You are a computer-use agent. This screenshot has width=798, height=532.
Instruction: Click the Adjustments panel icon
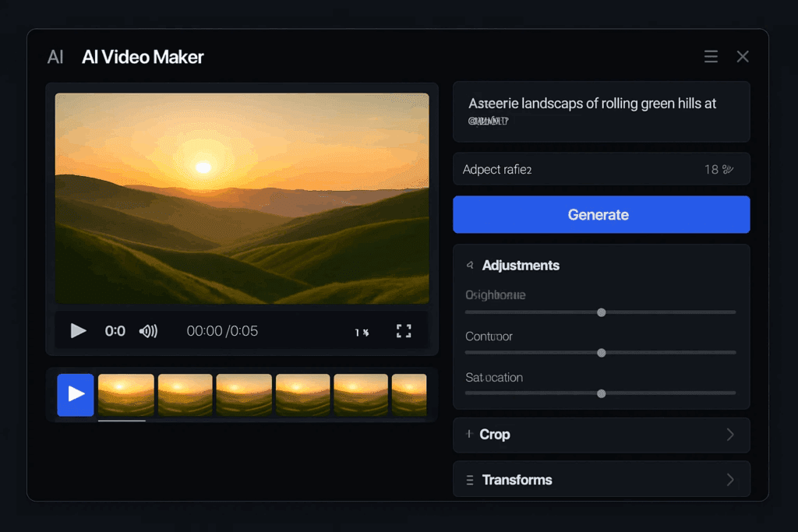point(469,265)
